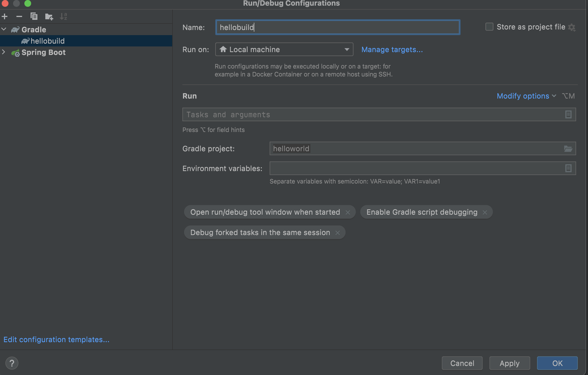Click the Add New Configuration plus icon
Image resolution: width=588 pixels, height=375 pixels.
(x=5, y=17)
